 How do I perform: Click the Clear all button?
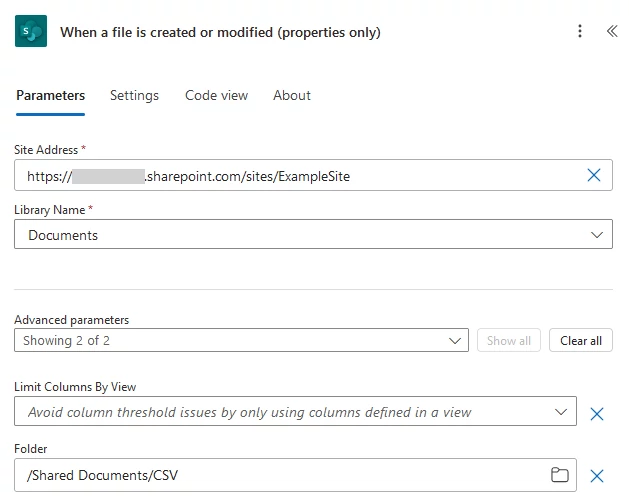[x=581, y=340]
